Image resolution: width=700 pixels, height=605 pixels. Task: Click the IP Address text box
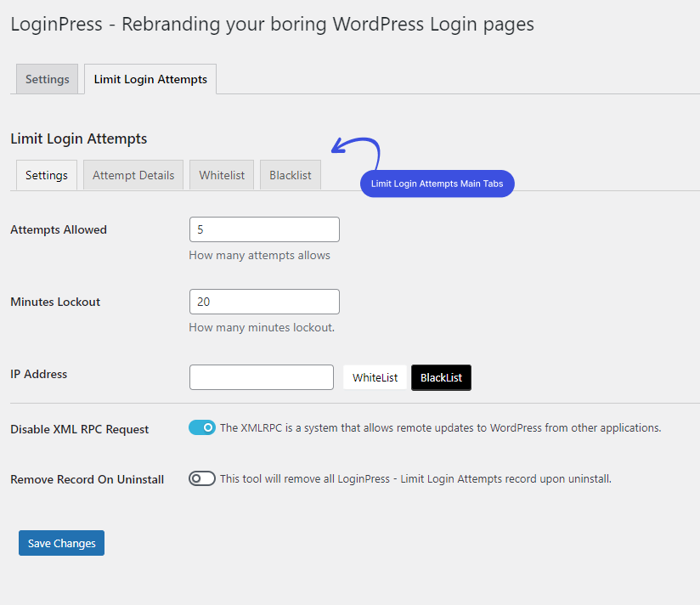tap(261, 377)
